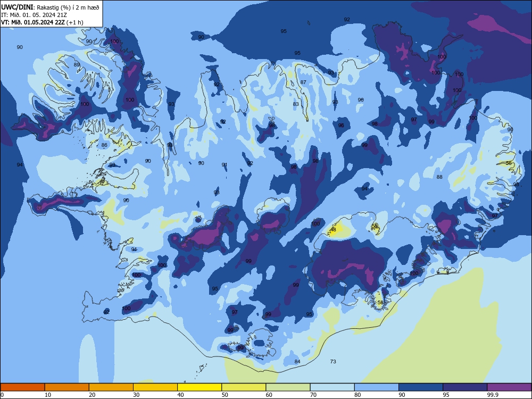532x399 pixels.
Task: Select the 'IT: Mið. 01. 05. 2024 21Z' line
Action: tap(34, 15)
